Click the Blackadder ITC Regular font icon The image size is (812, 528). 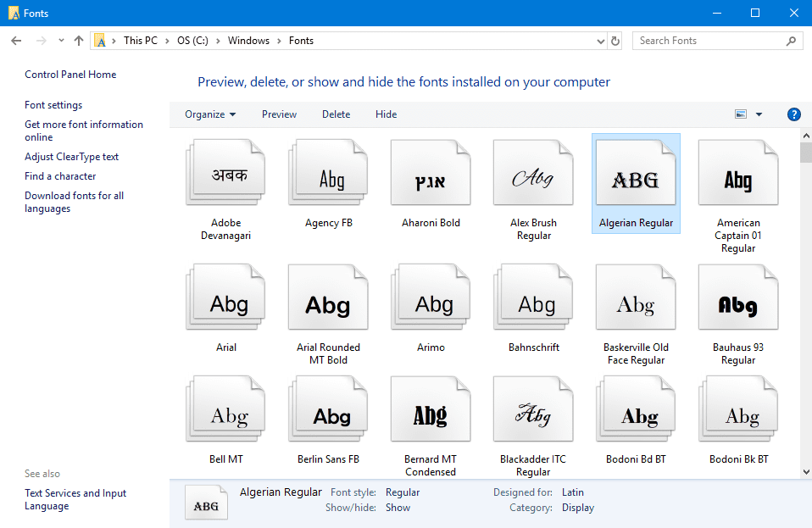point(533,414)
